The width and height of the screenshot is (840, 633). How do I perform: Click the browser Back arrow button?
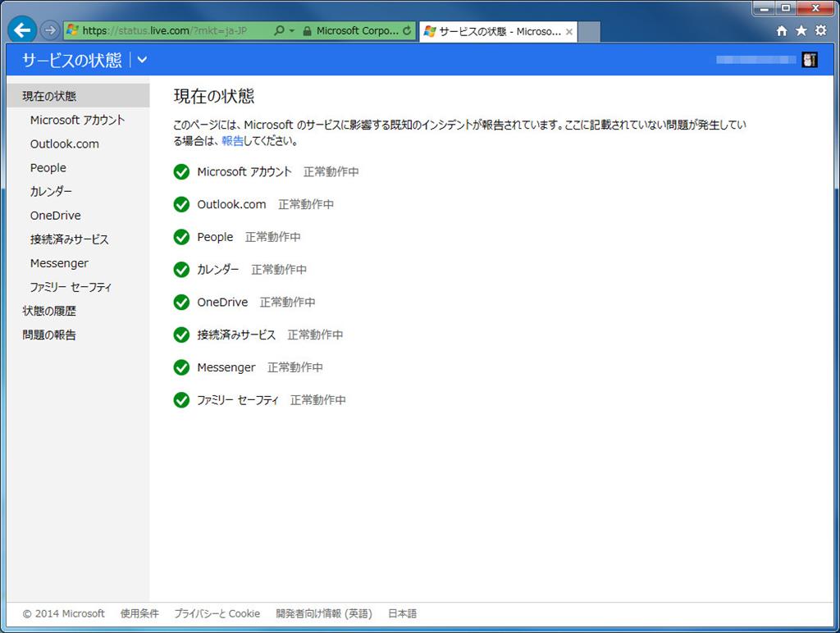22,30
